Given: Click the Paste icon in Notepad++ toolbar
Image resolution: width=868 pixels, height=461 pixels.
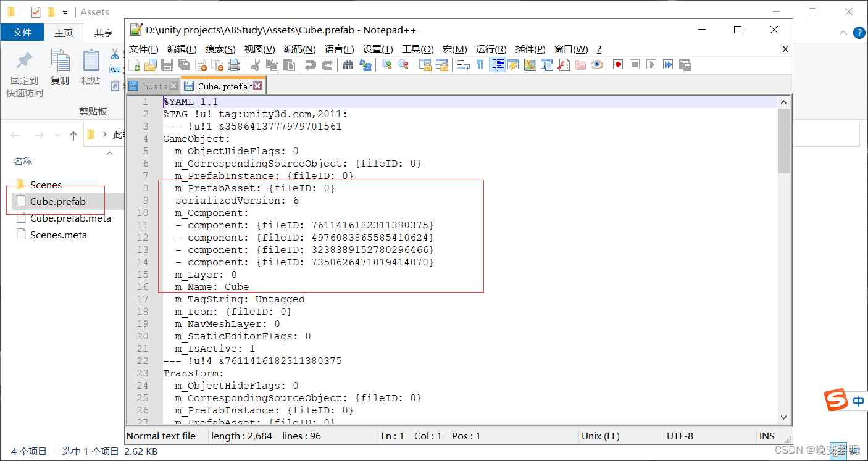Looking at the screenshot, I should pos(288,65).
